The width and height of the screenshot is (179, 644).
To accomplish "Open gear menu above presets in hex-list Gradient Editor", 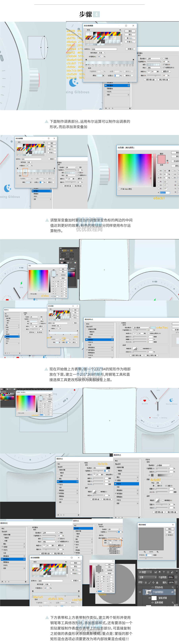I will (x=121, y=30).
